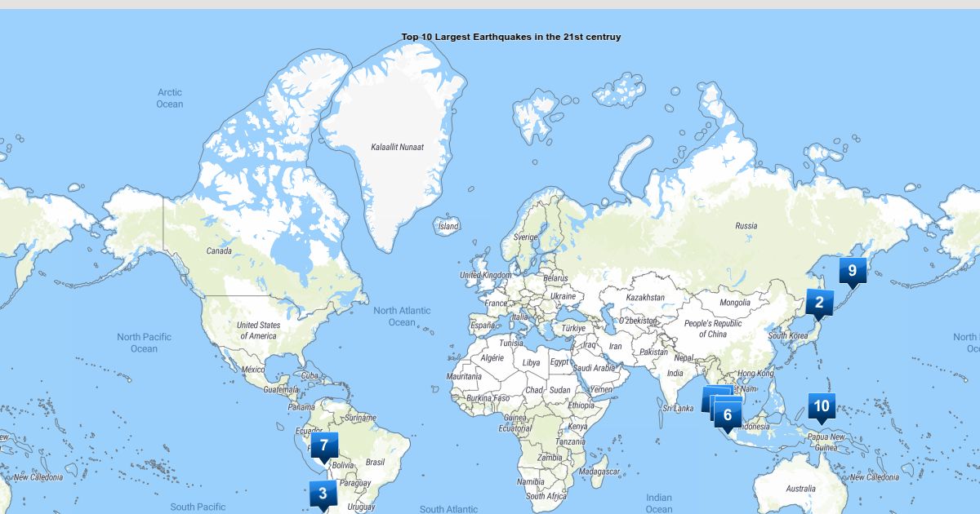
Task: Select the Brasil country label
Action: pyautogui.click(x=375, y=462)
